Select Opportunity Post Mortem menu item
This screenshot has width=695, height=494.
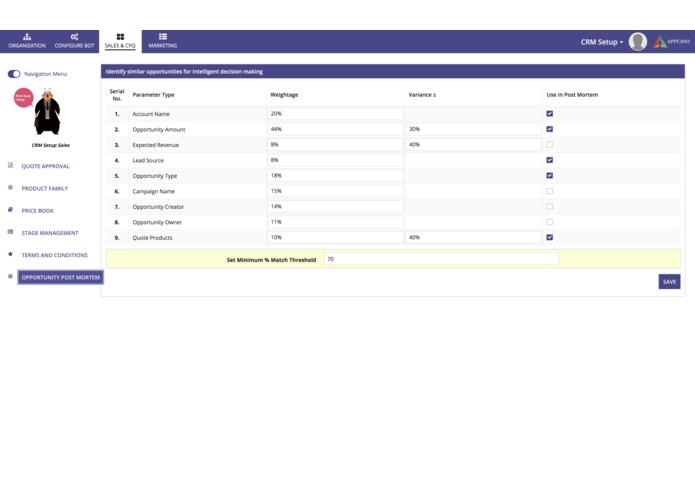pyautogui.click(x=61, y=277)
